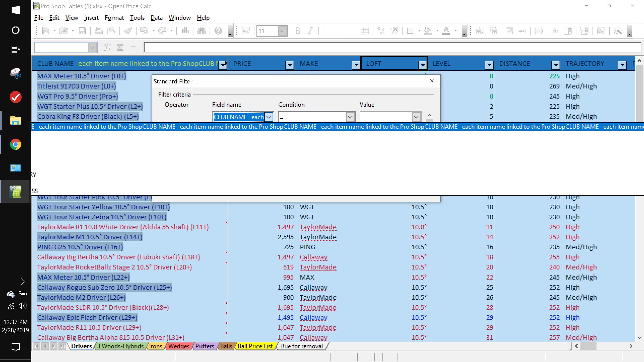Open the Format menu
644x362 pixels.
pos(114,17)
